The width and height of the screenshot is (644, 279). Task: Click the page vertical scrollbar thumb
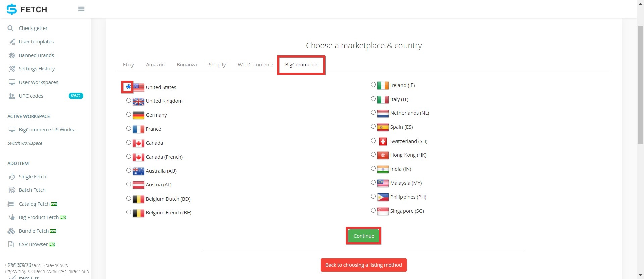click(x=640, y=85)
